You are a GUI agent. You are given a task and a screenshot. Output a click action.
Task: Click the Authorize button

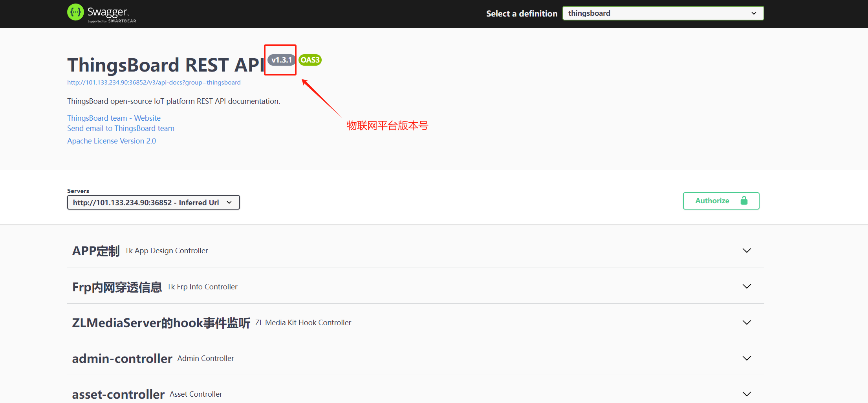721,201
